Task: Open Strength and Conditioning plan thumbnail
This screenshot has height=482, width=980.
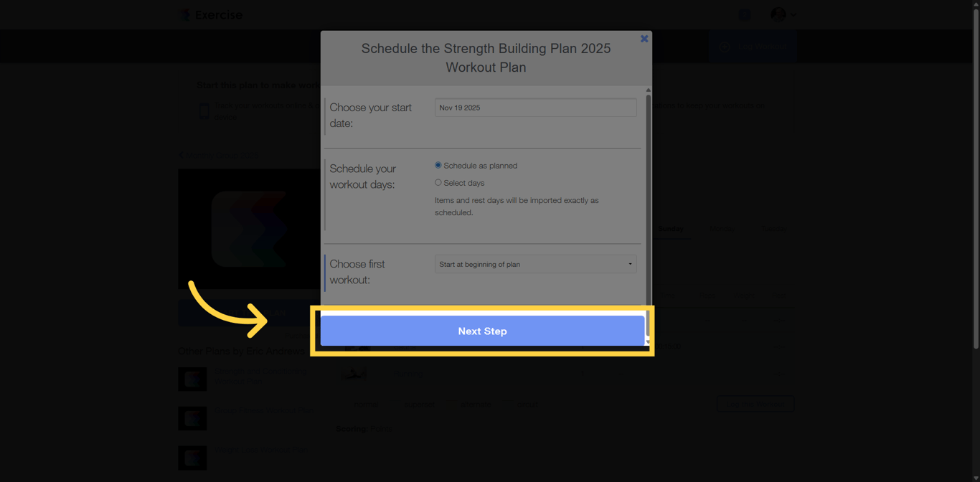Action: (x=192, y=379)
